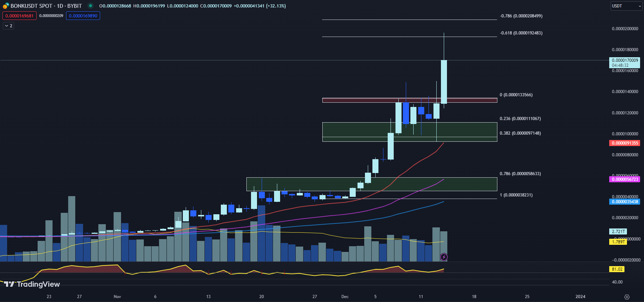Open chart settings gear in bottom corner
Screen dimensions: 644x302
point(627,297)
